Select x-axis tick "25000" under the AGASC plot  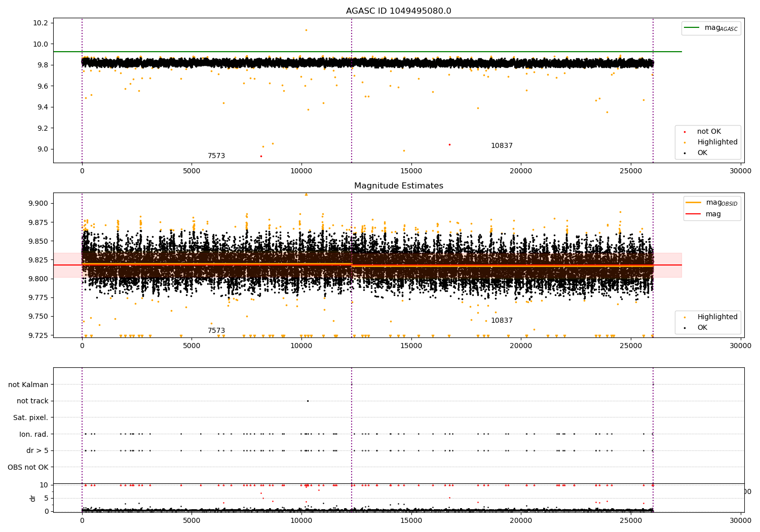click(631, 171)
